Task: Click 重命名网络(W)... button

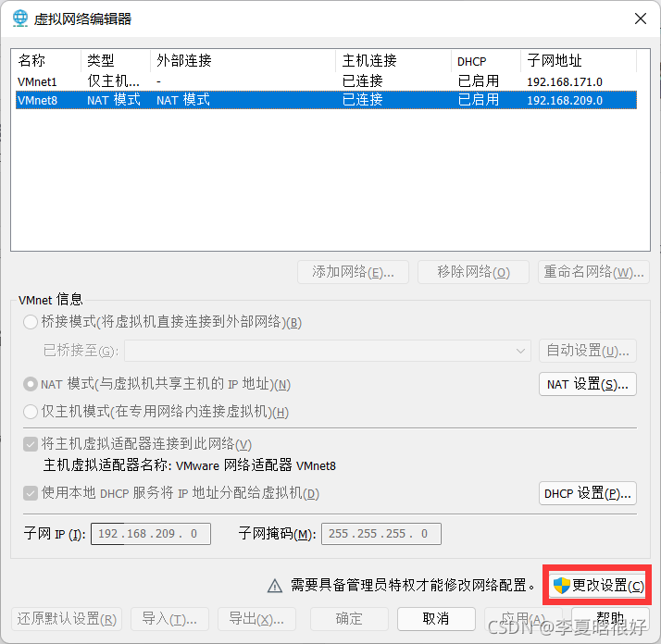Action: click(x=593, y=272)
